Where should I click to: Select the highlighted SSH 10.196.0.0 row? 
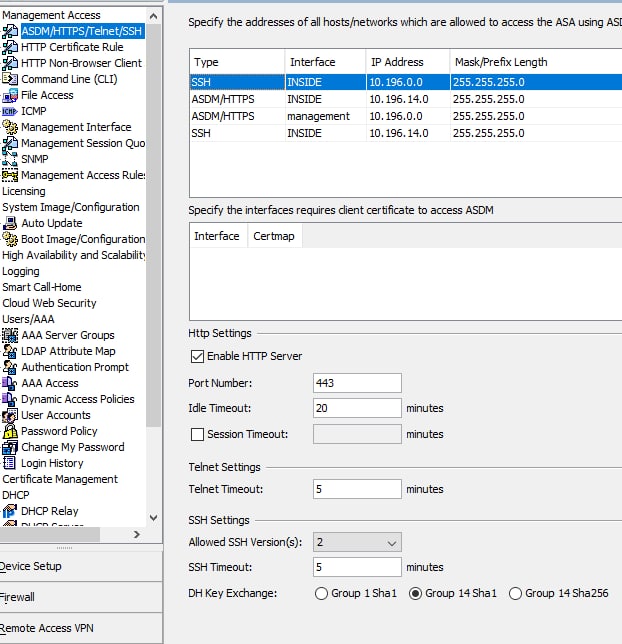406,82
